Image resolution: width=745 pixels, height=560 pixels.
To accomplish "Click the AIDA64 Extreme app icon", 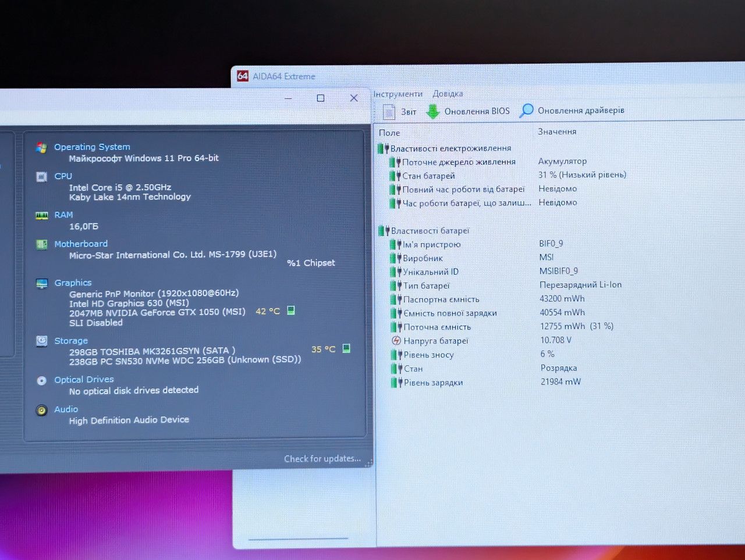I will click(243, 76).
